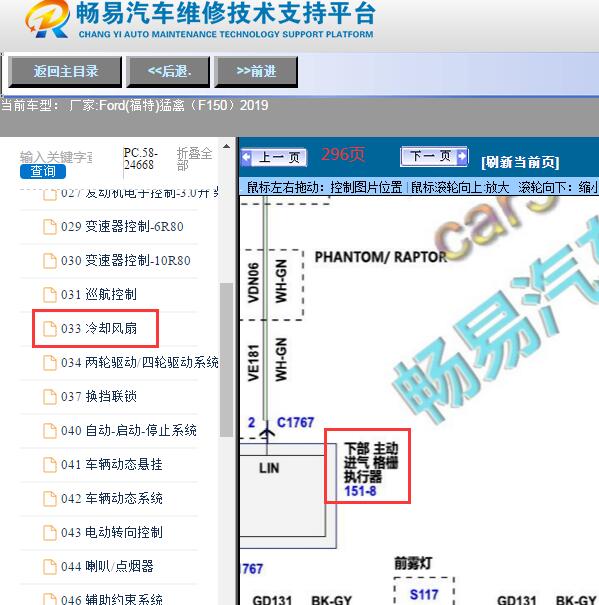Click the LIN module box label
Image resolution: width=599 pixels, height=605 pixels.
click(x=269, y=468)
